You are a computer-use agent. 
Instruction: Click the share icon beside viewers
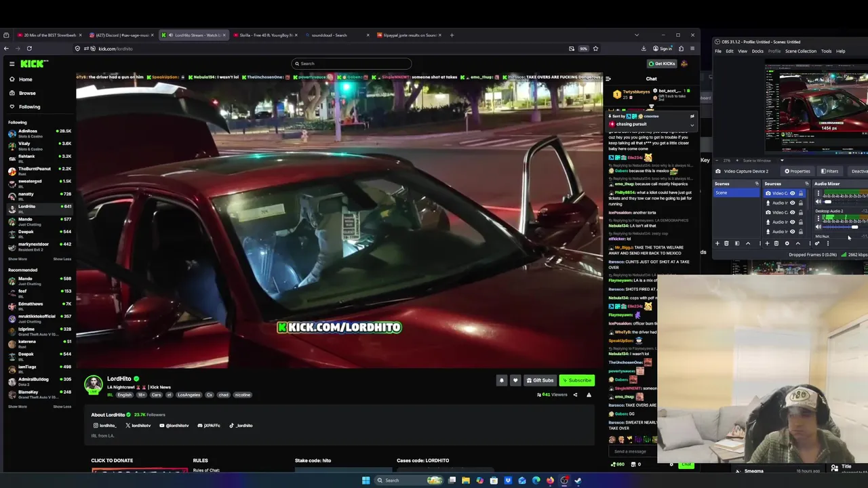[x=575, y=394]
